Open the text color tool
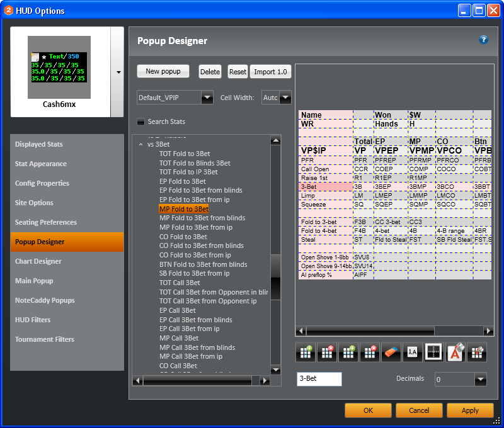 tap(455, 352)
